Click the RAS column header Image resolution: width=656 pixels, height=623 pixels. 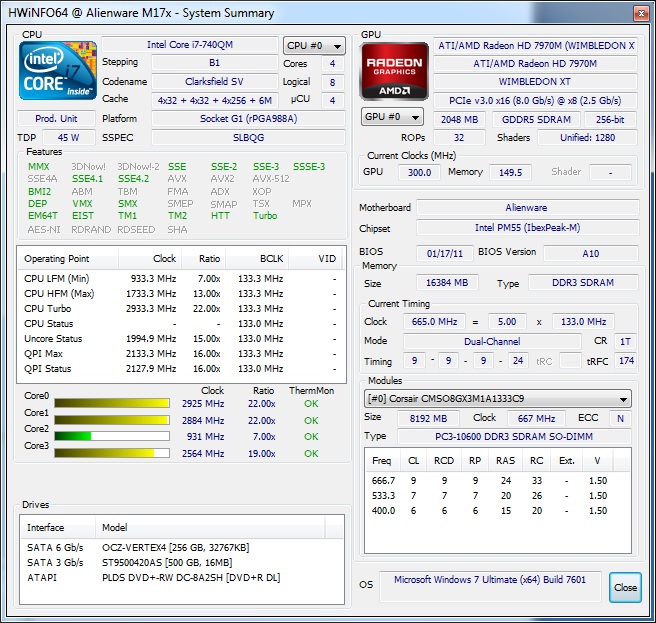pyautogui.click(x=505, y=461)
